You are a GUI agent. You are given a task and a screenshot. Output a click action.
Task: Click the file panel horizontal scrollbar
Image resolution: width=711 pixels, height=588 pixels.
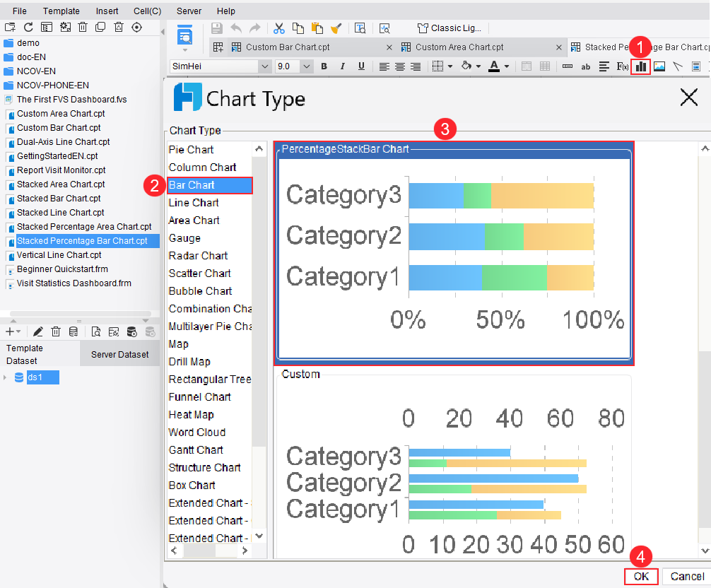tap(81, 314)
